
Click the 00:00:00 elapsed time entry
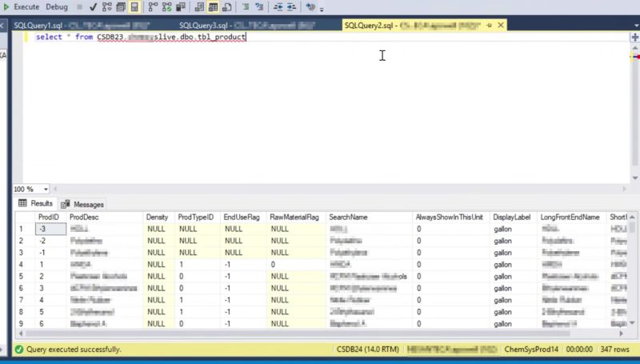[579, 350]
